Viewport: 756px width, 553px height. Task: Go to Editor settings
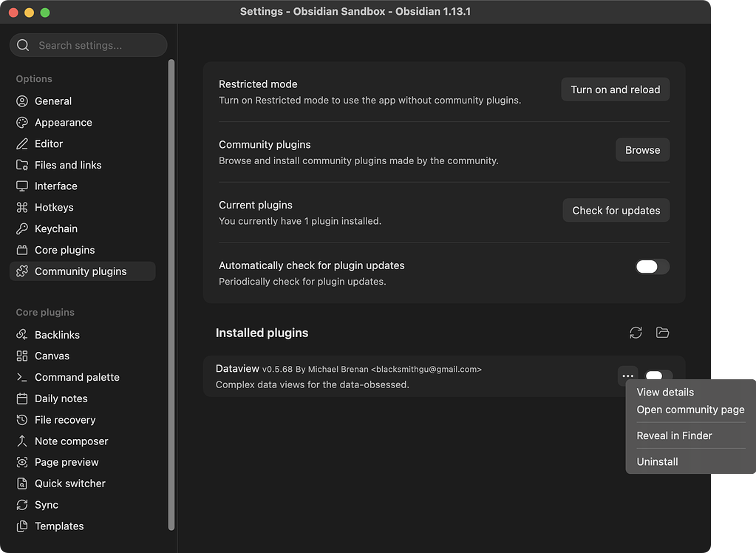click(x=83, y=144)
